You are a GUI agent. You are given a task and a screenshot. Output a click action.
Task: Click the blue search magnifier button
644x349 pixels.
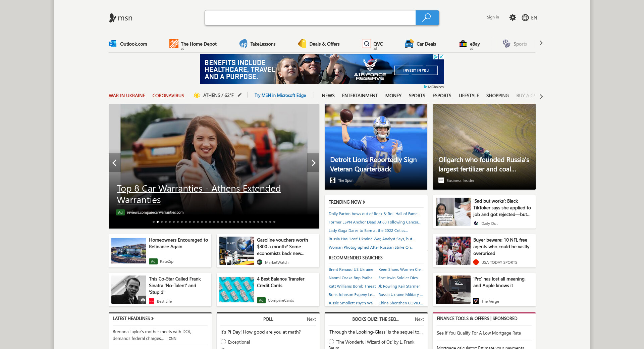pos(427,18)
